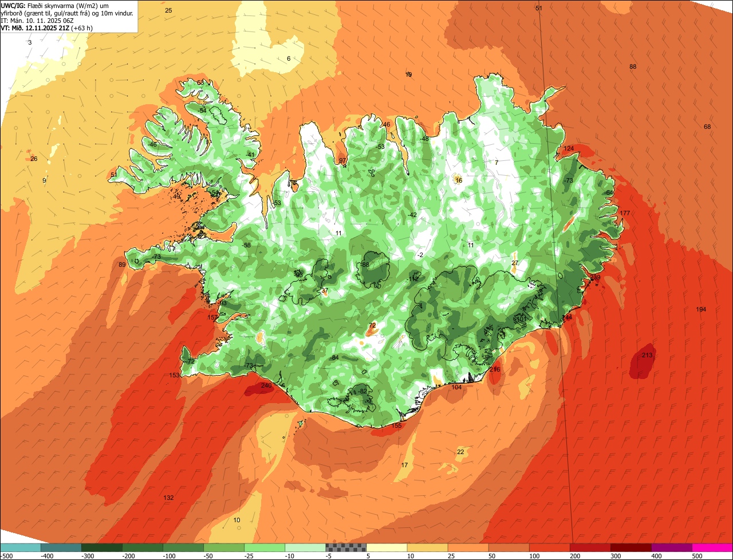733x560 pixels.
Task: Click the '88' value in the northeast sea
Action: (x=633, y=66)
